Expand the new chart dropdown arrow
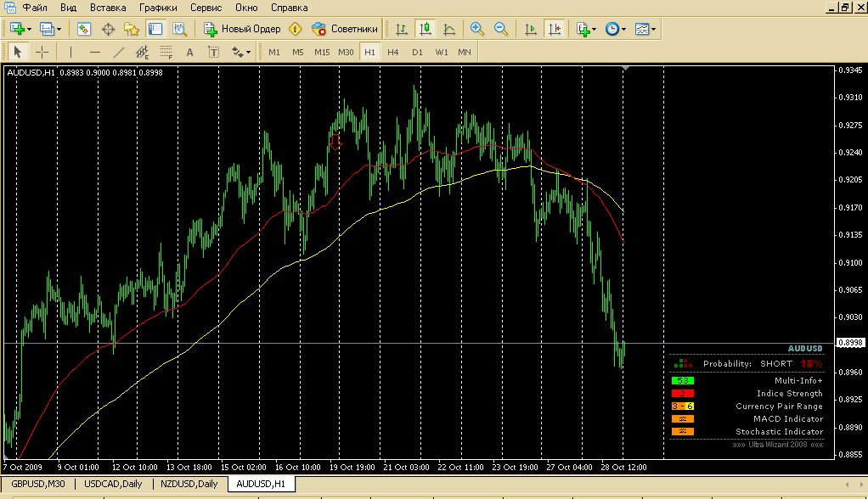 pyautogui.click(x=30, y=29)
